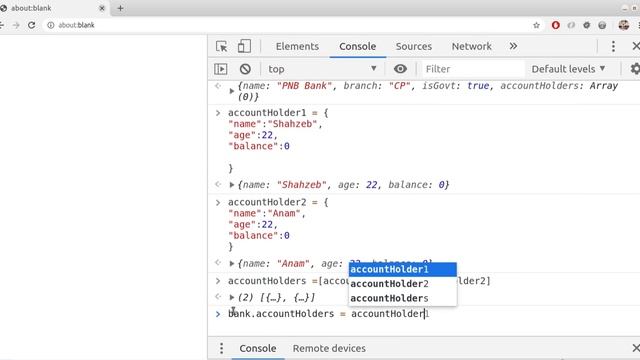Show the console sidebar icon
Image resolution: width=640 pixels, height=360 pixels.
coord(221,69)
